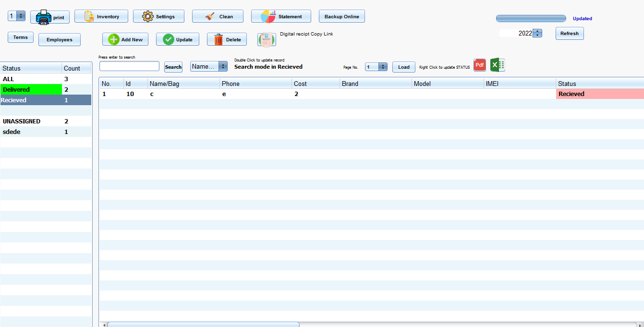The height and width of the screenshot is (327, 644).
Task: Open Settings using the gear icon
Action: pos(147,16)
